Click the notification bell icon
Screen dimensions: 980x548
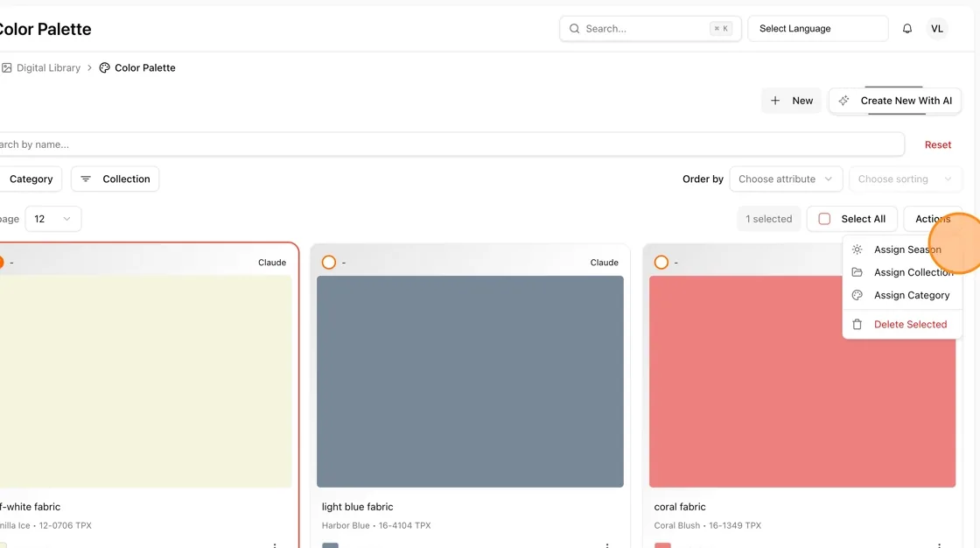[906, 29]
